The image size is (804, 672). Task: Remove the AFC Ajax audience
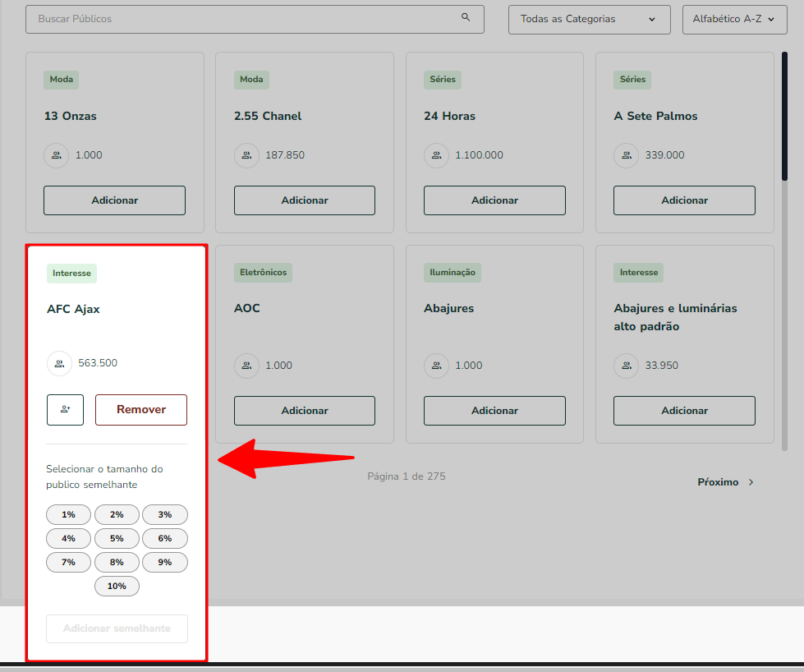tap(141, 409)
